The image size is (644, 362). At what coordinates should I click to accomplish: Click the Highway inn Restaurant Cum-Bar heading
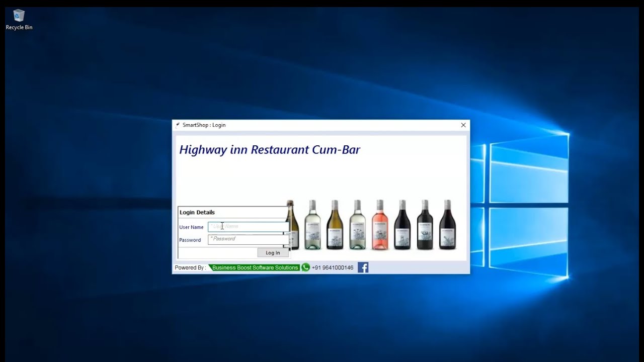tap(270, 150)
